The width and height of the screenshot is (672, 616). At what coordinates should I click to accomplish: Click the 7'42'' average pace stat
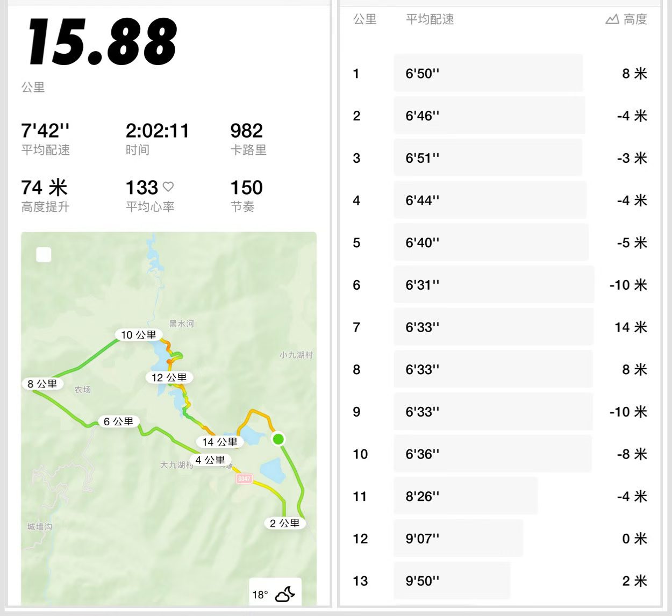tap(45, 131)
